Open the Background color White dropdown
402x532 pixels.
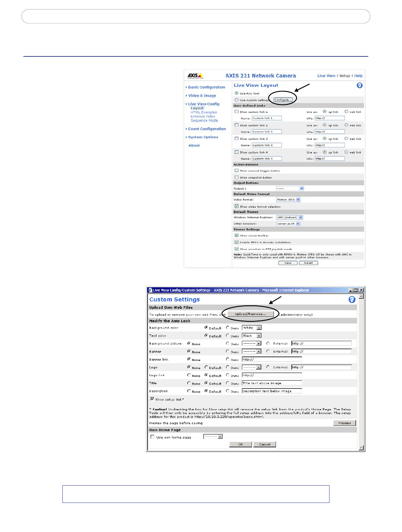point(252,328)
